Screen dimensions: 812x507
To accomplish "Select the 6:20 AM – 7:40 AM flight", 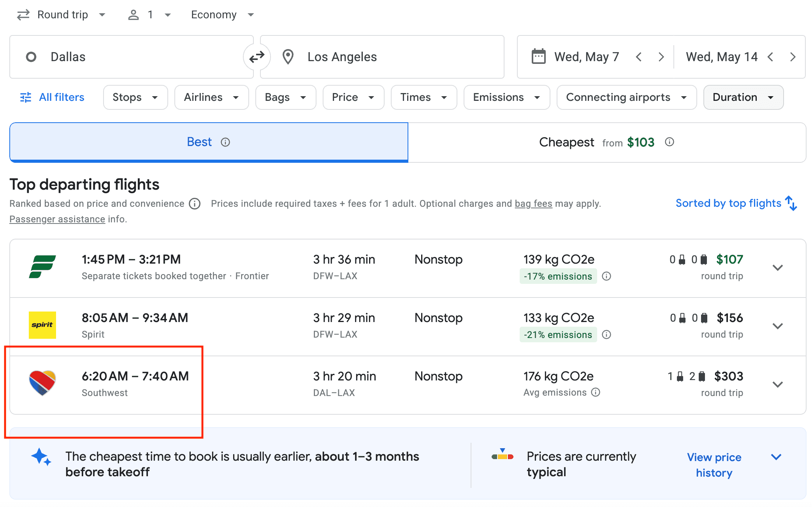I will tap(408, 385).
